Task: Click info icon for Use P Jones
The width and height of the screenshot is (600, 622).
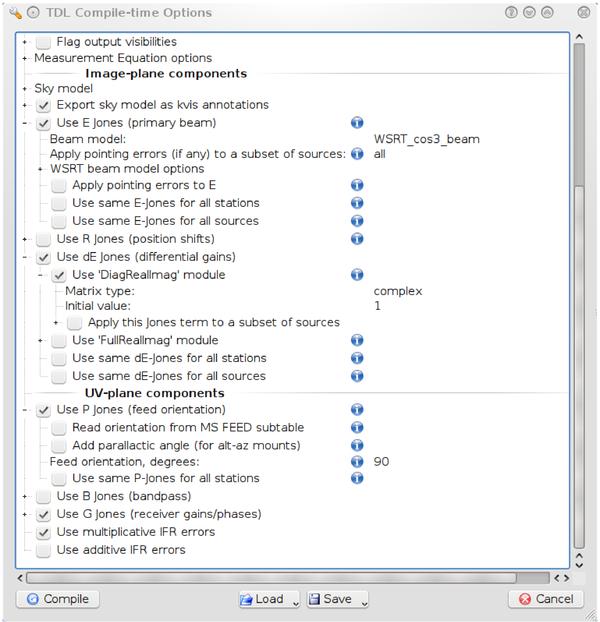Action: pyautogui.click(x=356, y=410)
